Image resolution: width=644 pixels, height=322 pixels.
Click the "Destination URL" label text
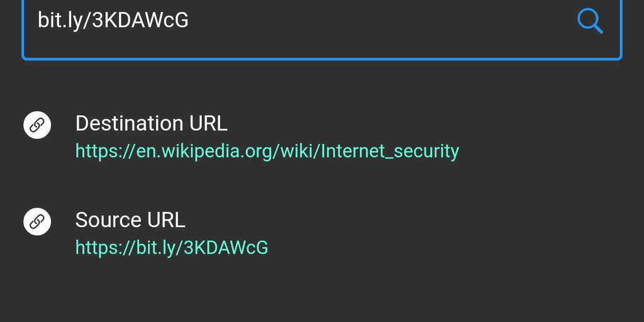[151, 123]
